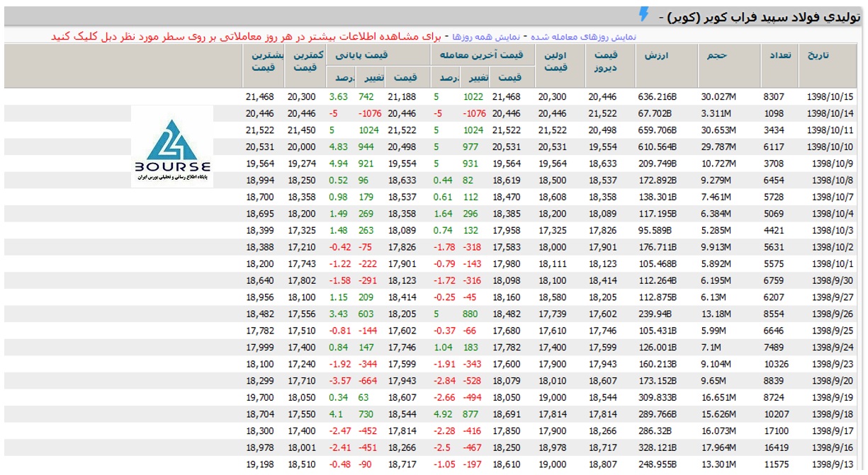Click the 'قیمت آخرین معامله' group header
Viewport: 868px width, 475px height.
coord(482,55)
